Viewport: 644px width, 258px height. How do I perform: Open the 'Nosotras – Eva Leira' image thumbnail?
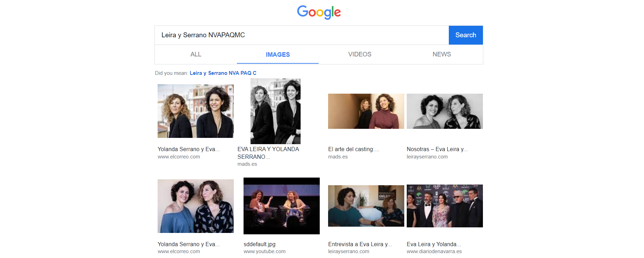tap(445, 111)
